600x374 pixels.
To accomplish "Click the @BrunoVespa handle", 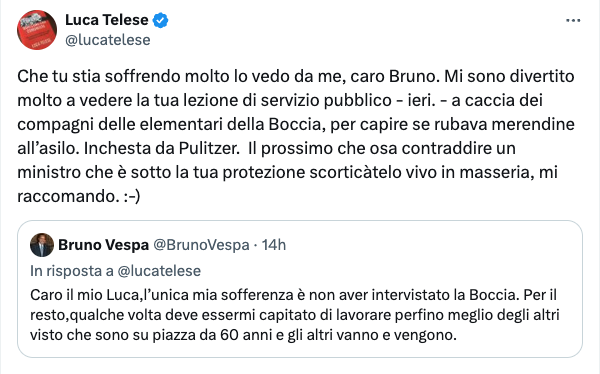I will 201,245.
